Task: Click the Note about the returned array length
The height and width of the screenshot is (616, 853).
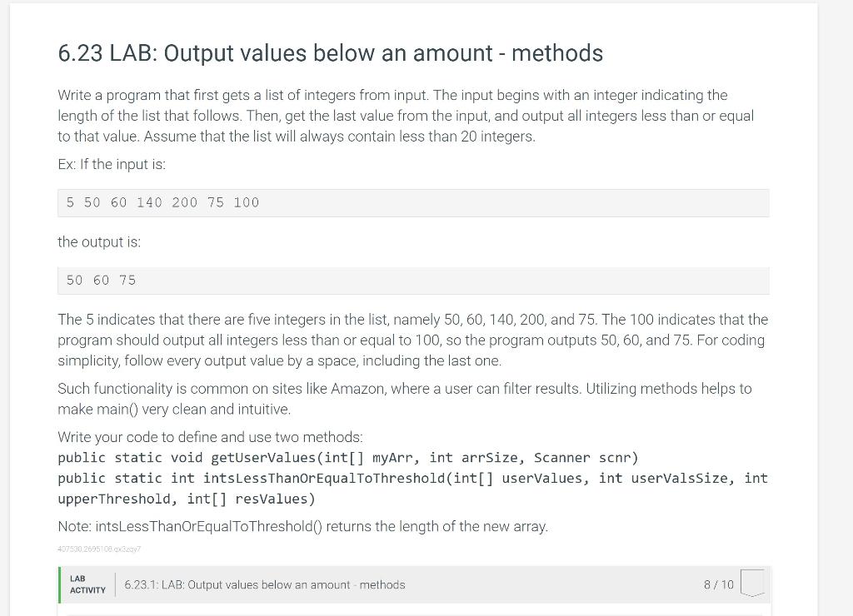Action: tap(302, 527)
